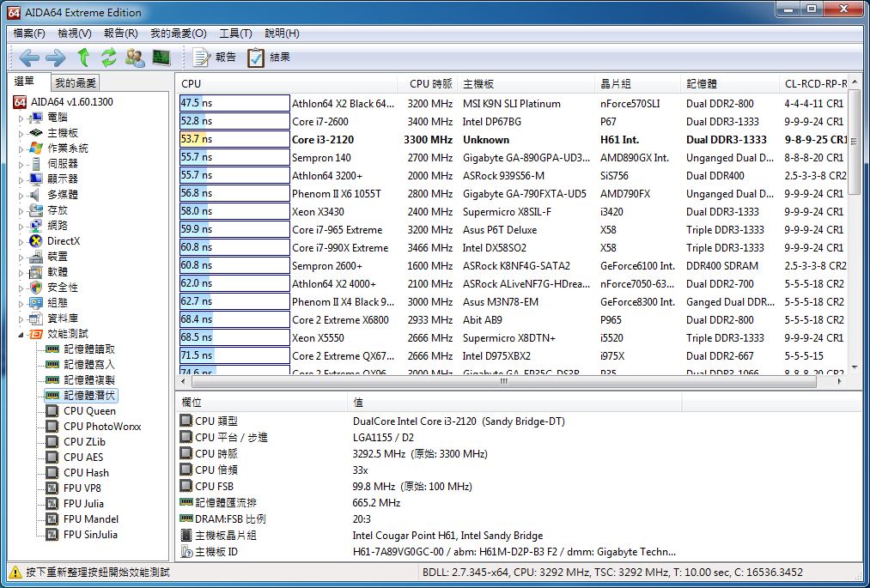Expand the 存放 tree node
Viewport: 870px width, 588px height.
point(21,210)
